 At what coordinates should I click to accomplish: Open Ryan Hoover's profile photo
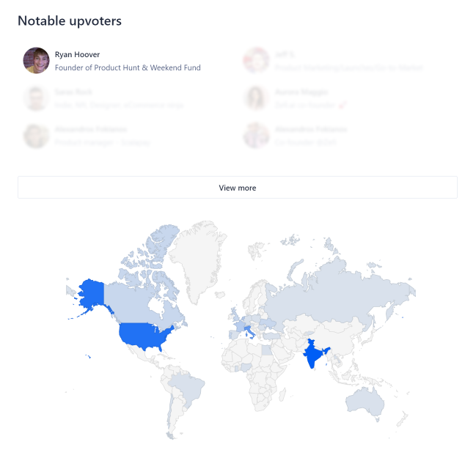point(36,60)
